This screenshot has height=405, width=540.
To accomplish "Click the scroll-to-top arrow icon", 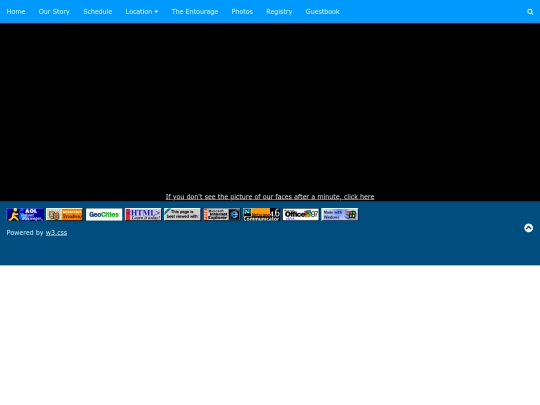I will click(528, 228).
